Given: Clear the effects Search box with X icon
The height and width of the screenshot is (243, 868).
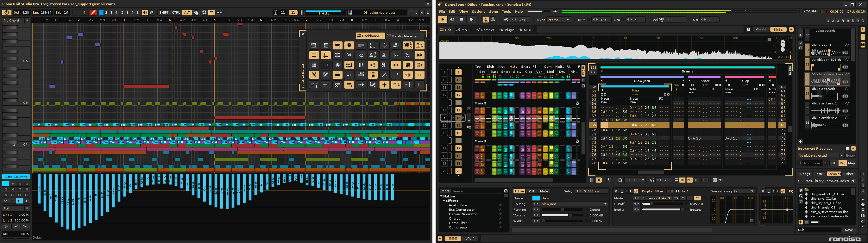Looking at the screenshot, I should click(x=506, y=191).
